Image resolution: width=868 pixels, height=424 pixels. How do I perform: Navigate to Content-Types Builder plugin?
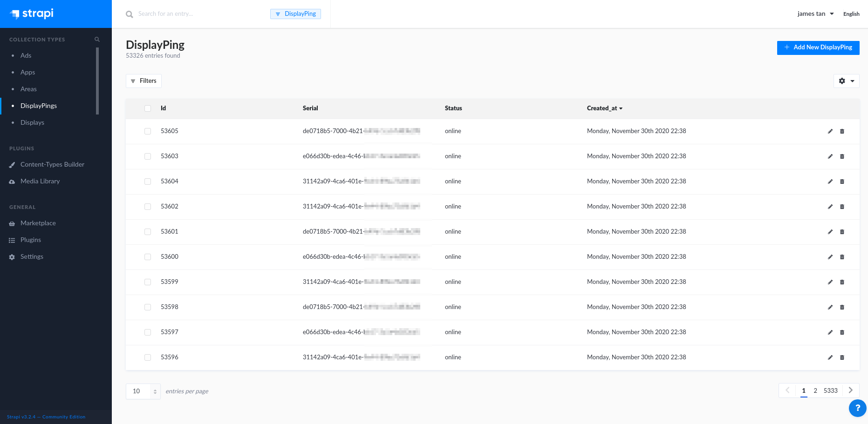(x=52, y=164)
